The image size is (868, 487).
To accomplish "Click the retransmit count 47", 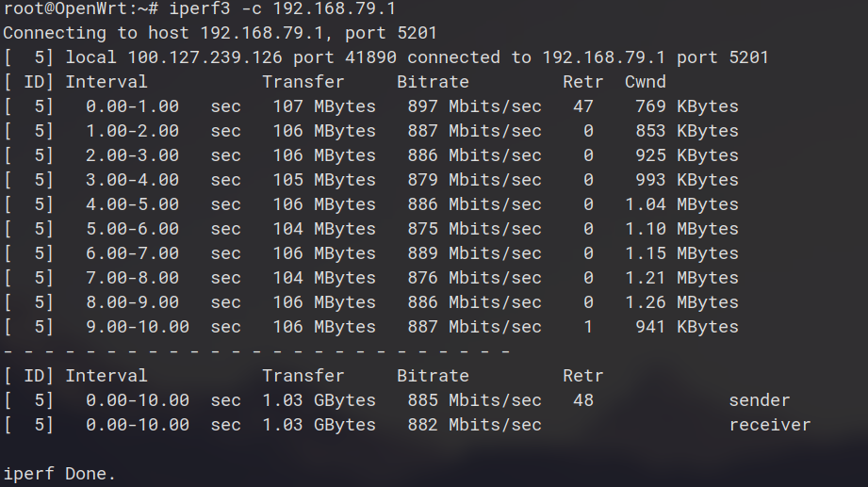I will (x=582, y=107).
